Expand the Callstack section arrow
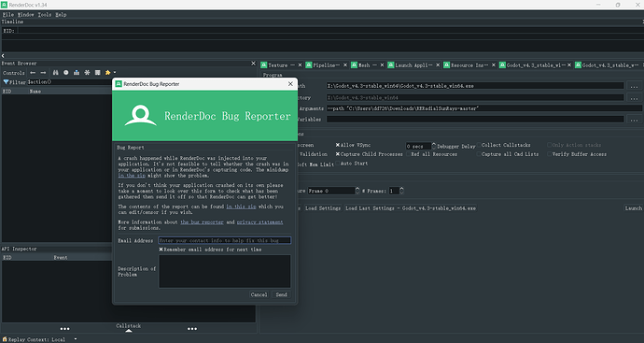644x343 pixels. 129,330
